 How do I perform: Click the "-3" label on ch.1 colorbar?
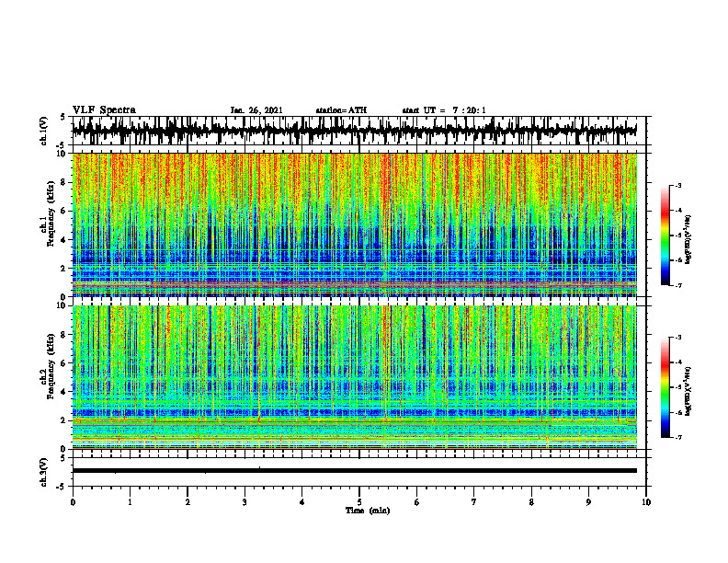pos(677,186)
